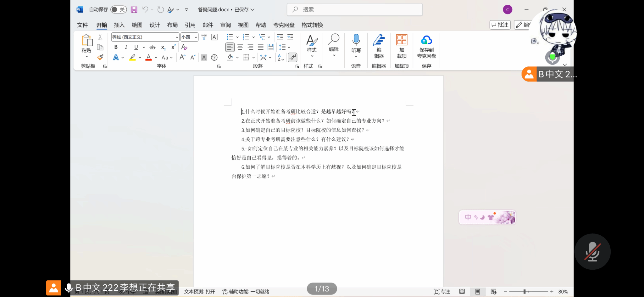Switch to the 审阅 ribbon tab

click(x=225, y=25)
